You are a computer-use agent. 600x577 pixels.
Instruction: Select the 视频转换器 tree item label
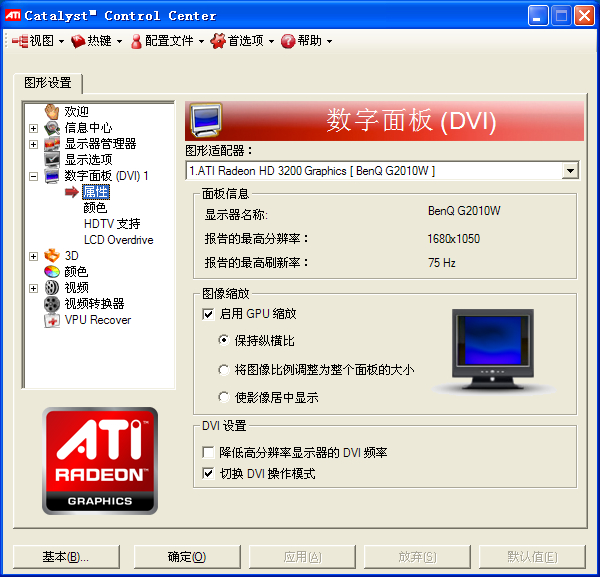click(x=95, y=304)
